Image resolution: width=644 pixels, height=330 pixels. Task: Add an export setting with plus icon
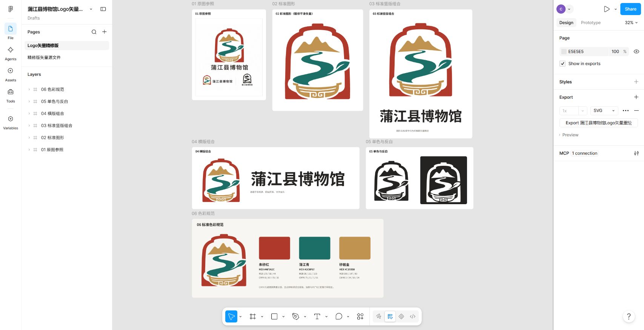pyautogui.click(x=636, y=97)
